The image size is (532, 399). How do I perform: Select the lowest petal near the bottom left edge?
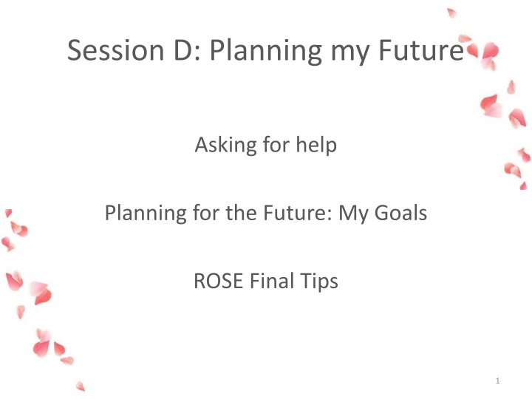(81, 386)
